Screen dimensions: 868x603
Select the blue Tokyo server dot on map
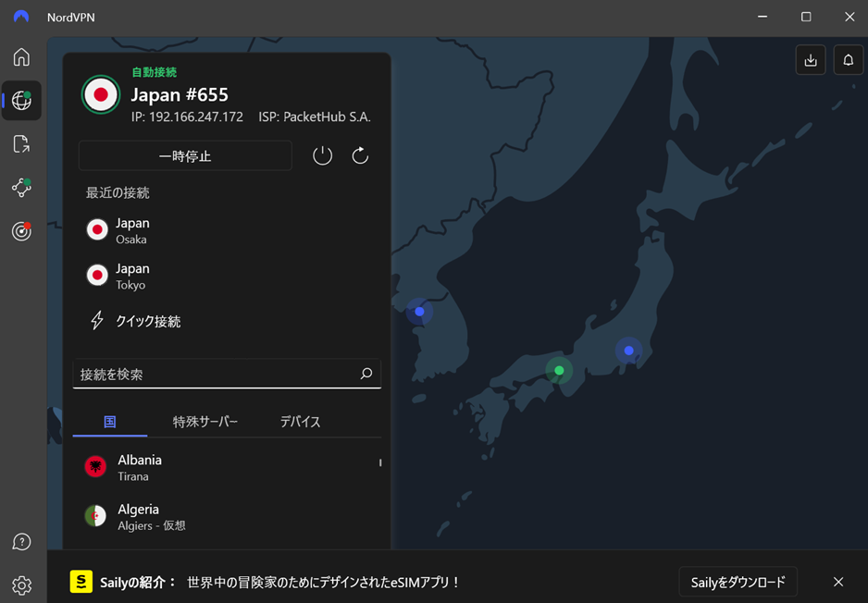[x=629, y=351]
